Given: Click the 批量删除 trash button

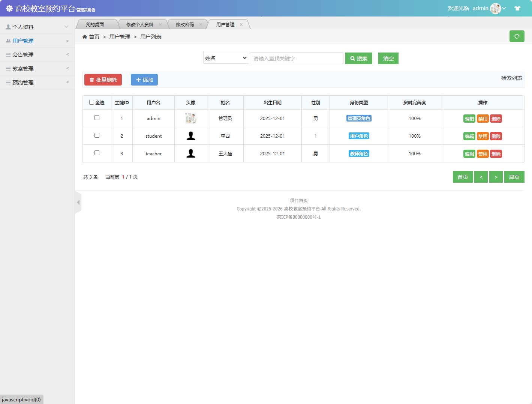Looking at the screenshot, I should [103, 80].
